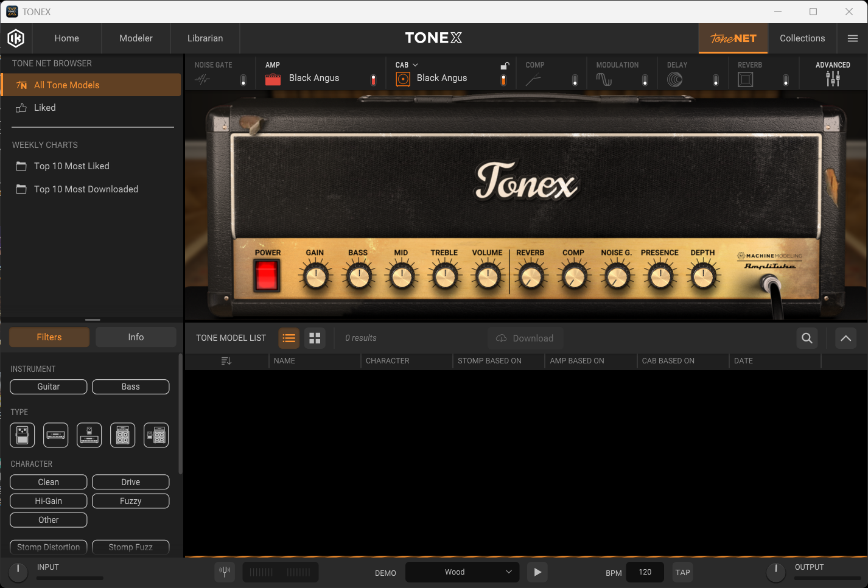Click the filter panel scrollbar
Screen dimensions: 868x588
coord(180,414)
